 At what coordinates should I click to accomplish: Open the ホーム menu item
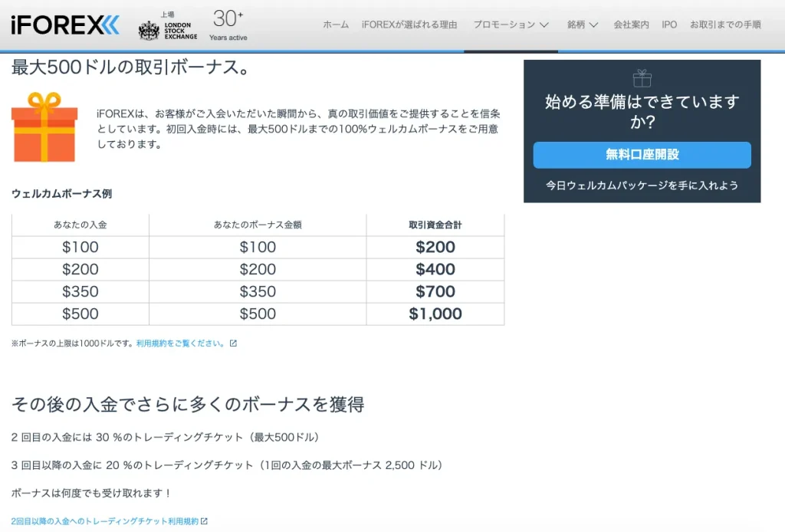click(336, 25)
